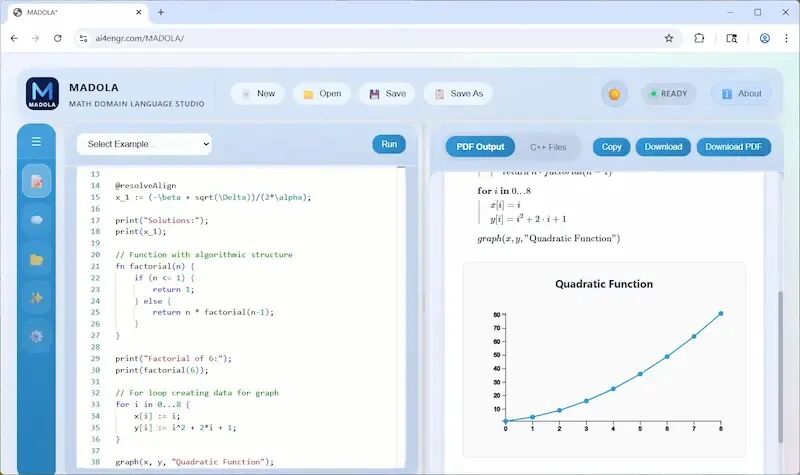
Task: Click the Open file button
Action: 322,94
